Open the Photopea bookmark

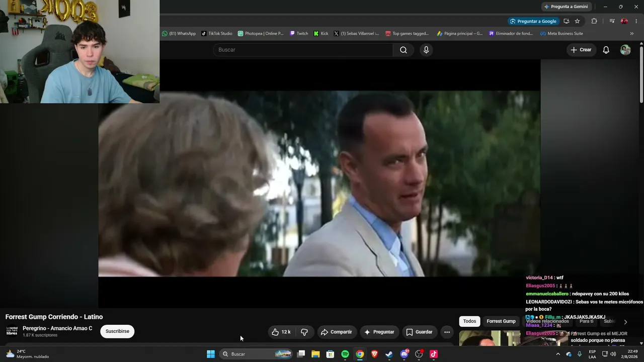click(261, 34)
